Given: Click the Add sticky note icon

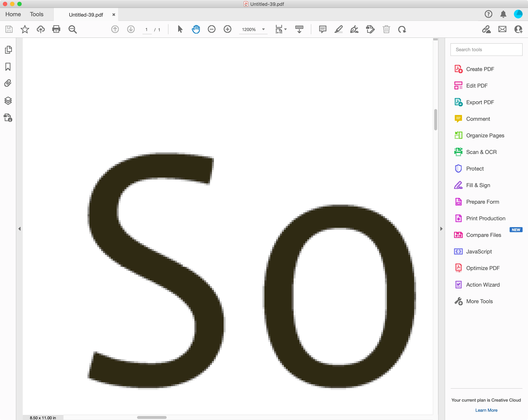Looking at the screenshot, I should (x=323, y=29).
